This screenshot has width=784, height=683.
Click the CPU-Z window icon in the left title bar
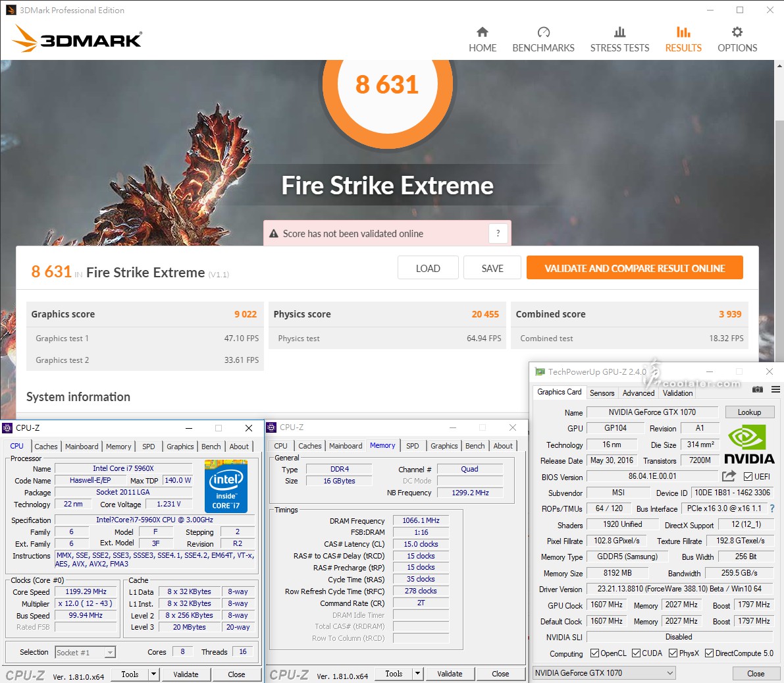[7, 428]
